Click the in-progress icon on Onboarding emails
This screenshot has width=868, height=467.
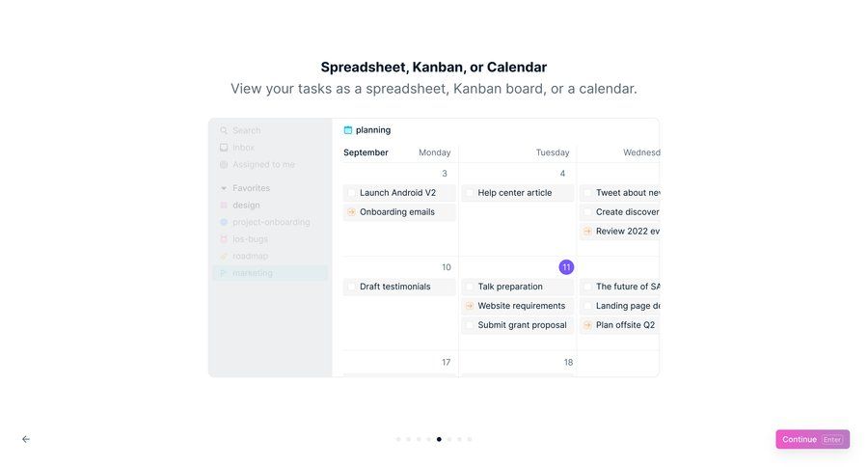(351, 212)
